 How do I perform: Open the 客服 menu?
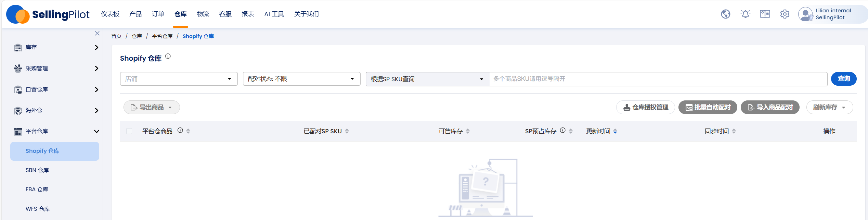(x=225, y=14)
